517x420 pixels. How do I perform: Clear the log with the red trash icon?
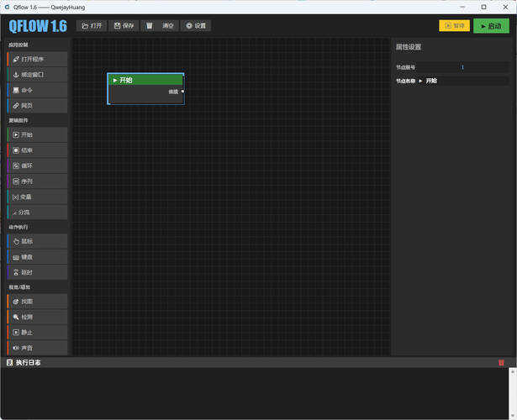502,363
